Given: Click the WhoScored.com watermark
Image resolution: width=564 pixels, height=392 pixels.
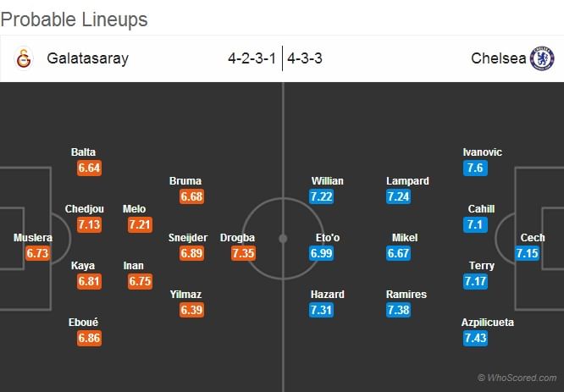Looking at the screenshot, I should (x=517, y=378).
